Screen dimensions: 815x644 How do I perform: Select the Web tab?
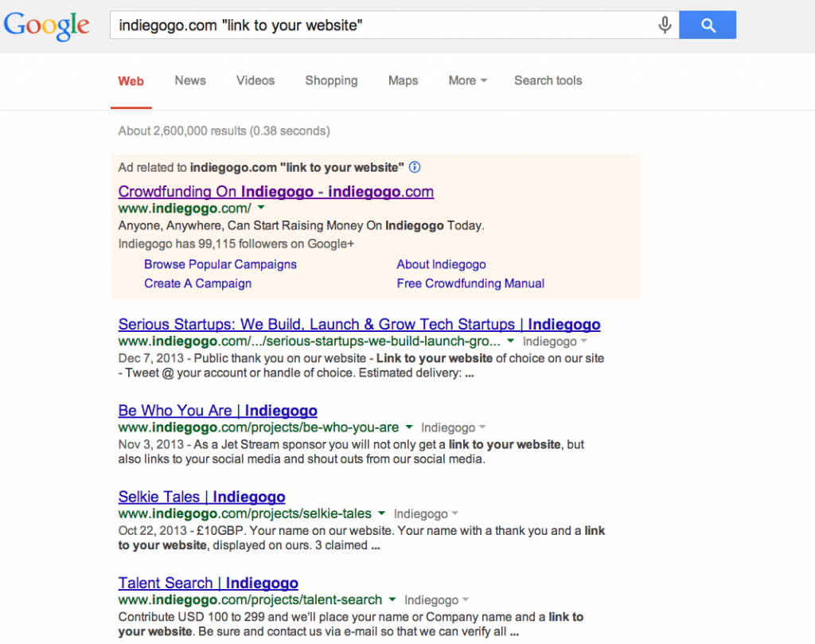(x=131, y=81)
